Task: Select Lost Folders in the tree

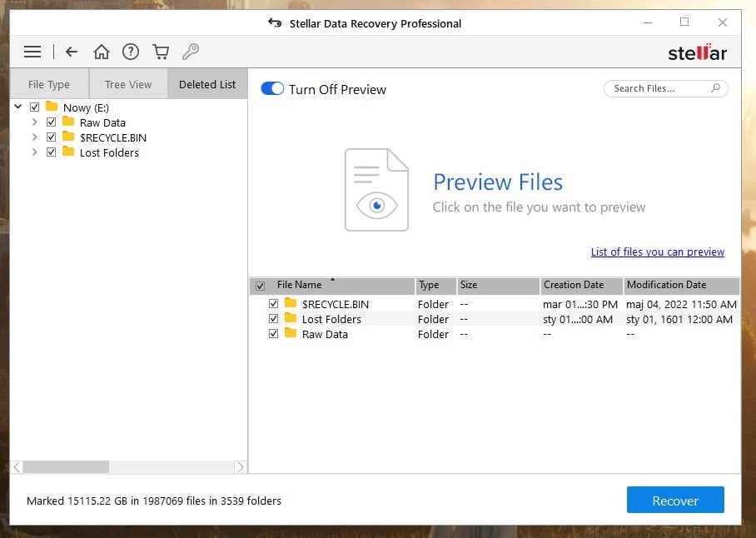Action: click(x=109, y=152)
